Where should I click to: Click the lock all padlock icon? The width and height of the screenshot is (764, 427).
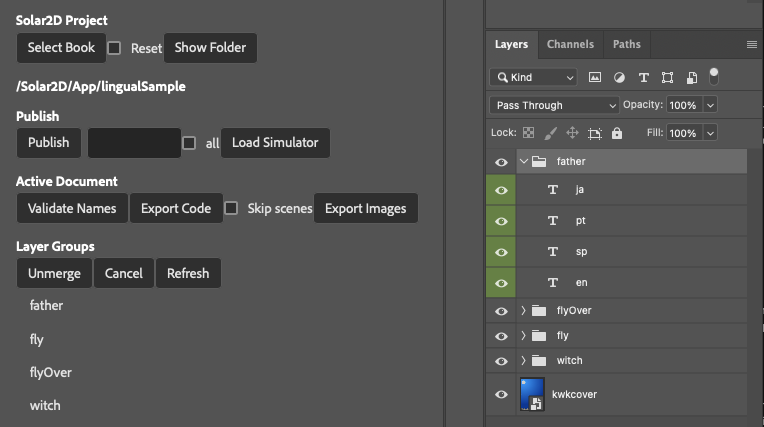click(x=617, y=133)
